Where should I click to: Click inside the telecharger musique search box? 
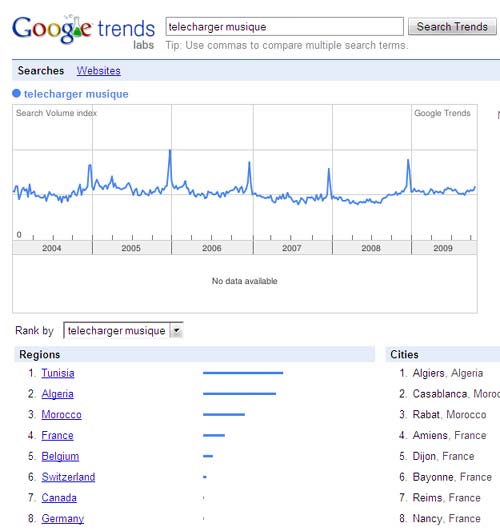coord(284,26)
